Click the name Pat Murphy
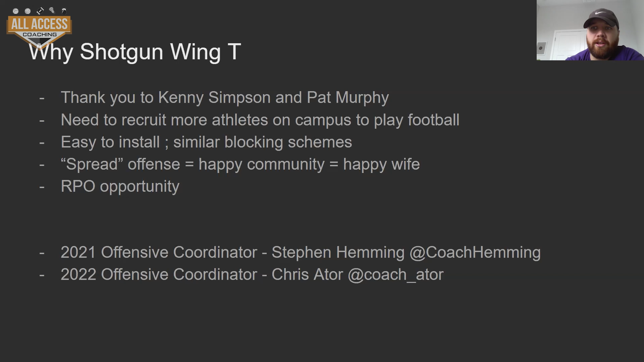Screen dimensions: 644x362 click(348, 98)
